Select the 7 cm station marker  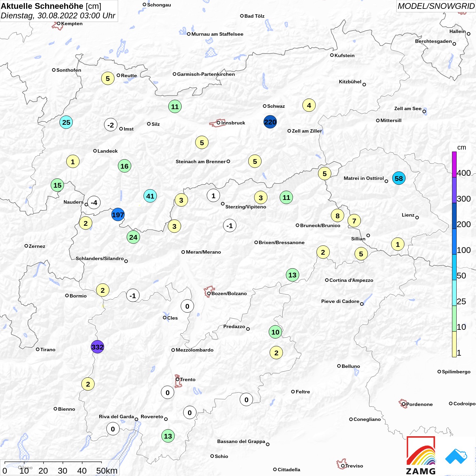[x=354, y=221]
